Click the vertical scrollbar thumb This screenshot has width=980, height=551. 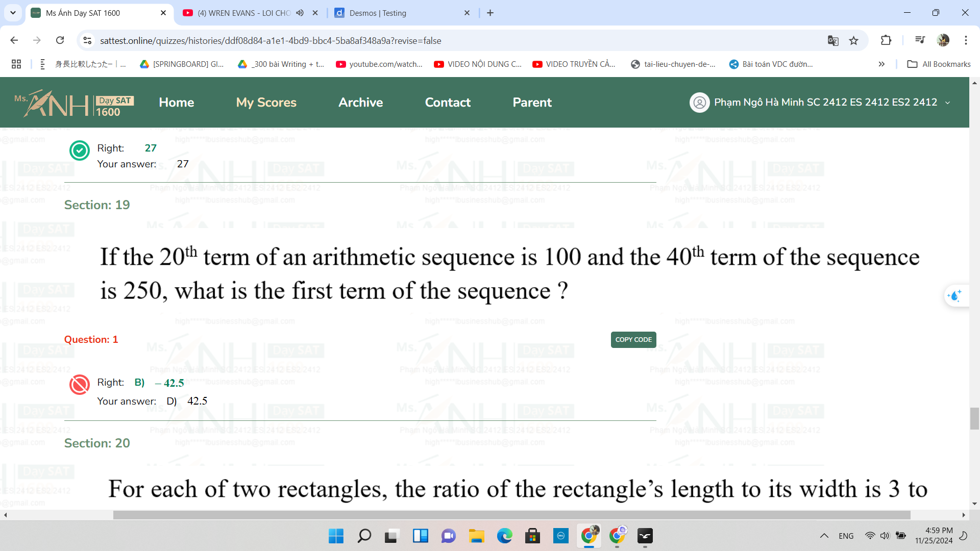[974, 419]
